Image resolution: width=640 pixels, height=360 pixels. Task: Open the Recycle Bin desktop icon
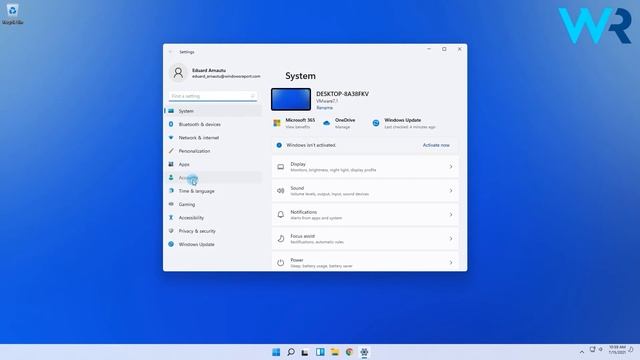(x=12, y=13)
